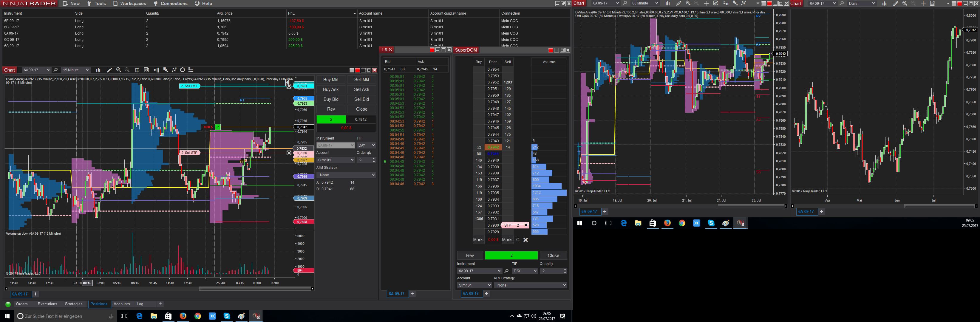Open SuperDOM Account dropdown

pyautogui.click(x=475, y=285)
